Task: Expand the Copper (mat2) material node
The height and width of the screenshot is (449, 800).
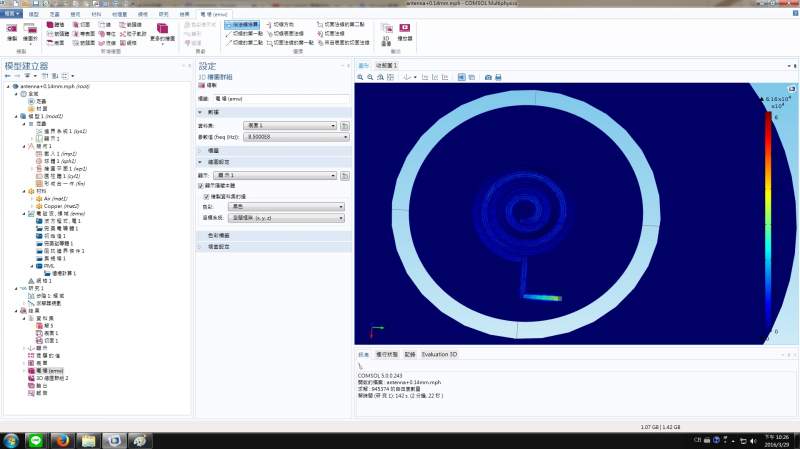Action: tap(32, 206)
